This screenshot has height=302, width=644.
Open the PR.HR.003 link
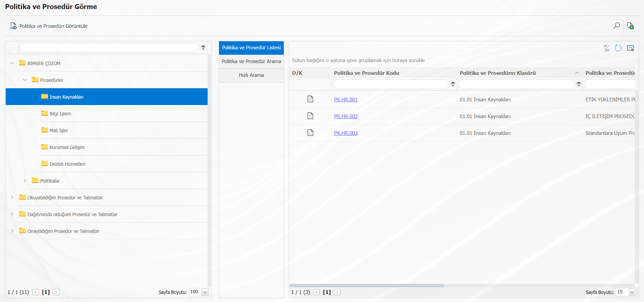click(346, 133)
